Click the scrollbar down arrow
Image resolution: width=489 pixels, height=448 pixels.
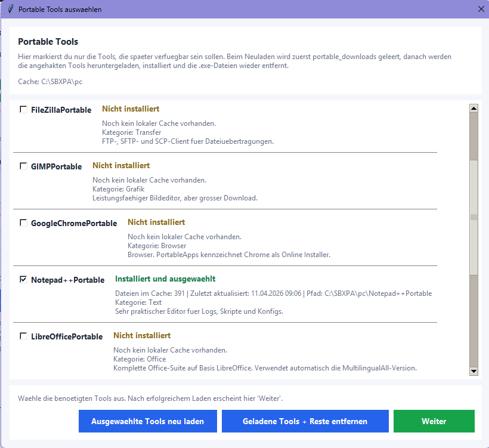click(474, 371)
